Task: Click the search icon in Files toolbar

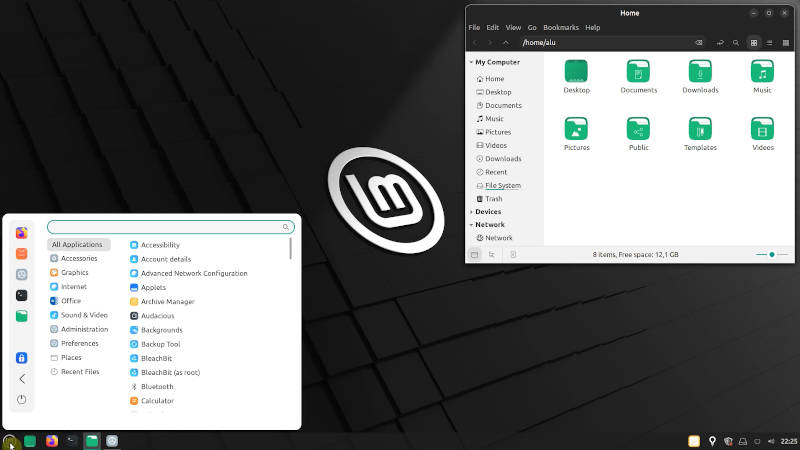Action: click(736, 43)
